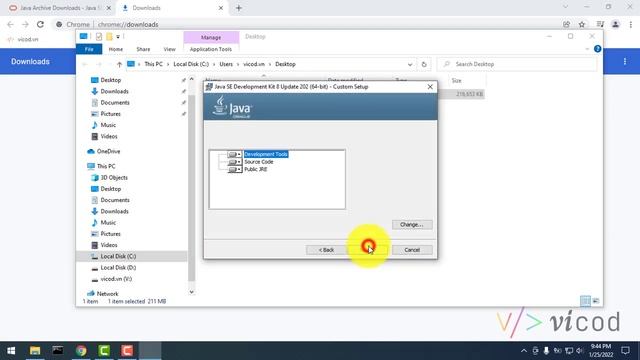Click 'Local Disk (C:)' in address breadcrumb
The width and height of the screenshot is (640, 360).
click(x=191, y=64)
